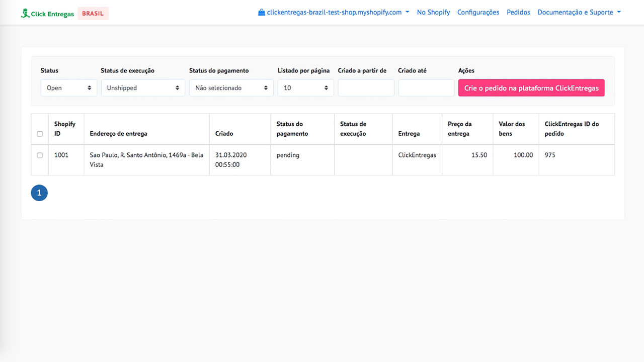This screenshot has height=362, width=644.
Task: Click the Criado a partir de date field
Action: point(366,87)
